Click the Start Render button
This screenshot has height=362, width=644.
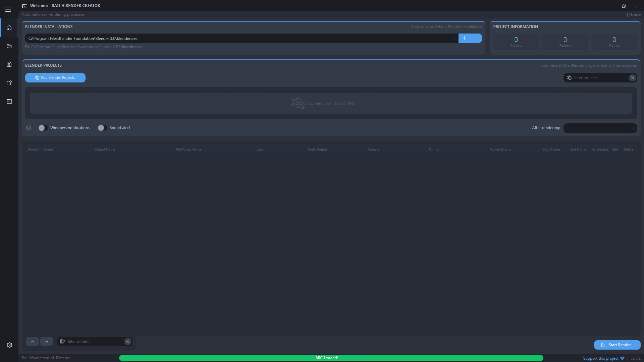[x=617, y=345]
